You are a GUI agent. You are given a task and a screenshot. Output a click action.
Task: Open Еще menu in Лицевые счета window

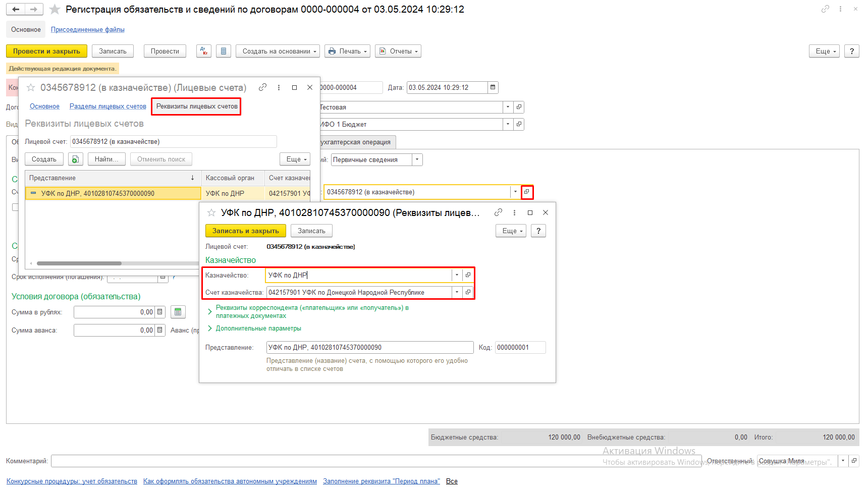(x=295, y=159)
